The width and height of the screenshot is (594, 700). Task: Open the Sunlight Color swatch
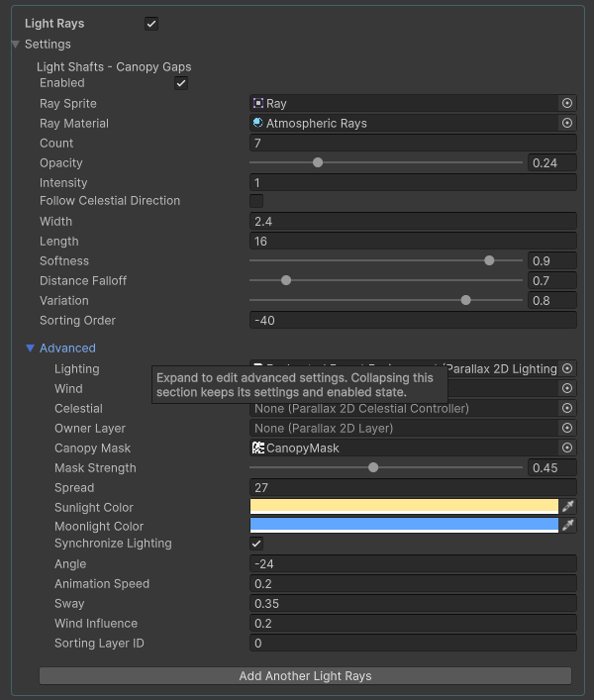404,506
